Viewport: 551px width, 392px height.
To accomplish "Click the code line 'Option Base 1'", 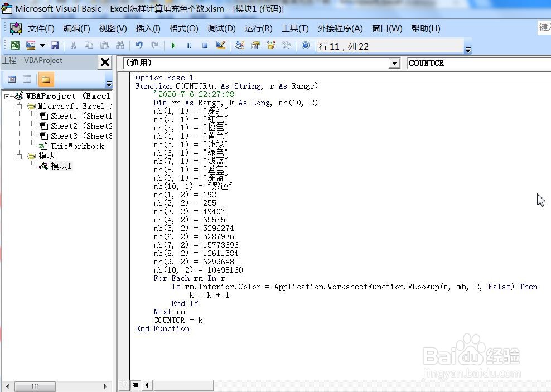I will [x=164, y=78].
